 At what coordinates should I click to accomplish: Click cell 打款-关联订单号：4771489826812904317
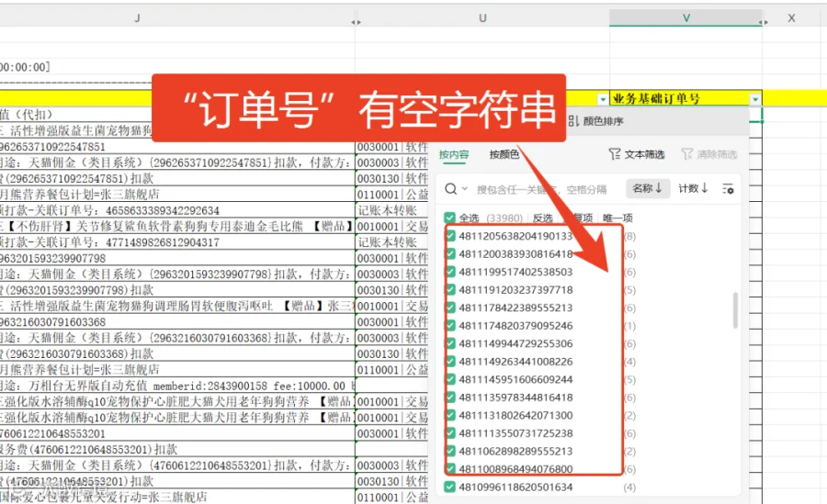point(177,242)
